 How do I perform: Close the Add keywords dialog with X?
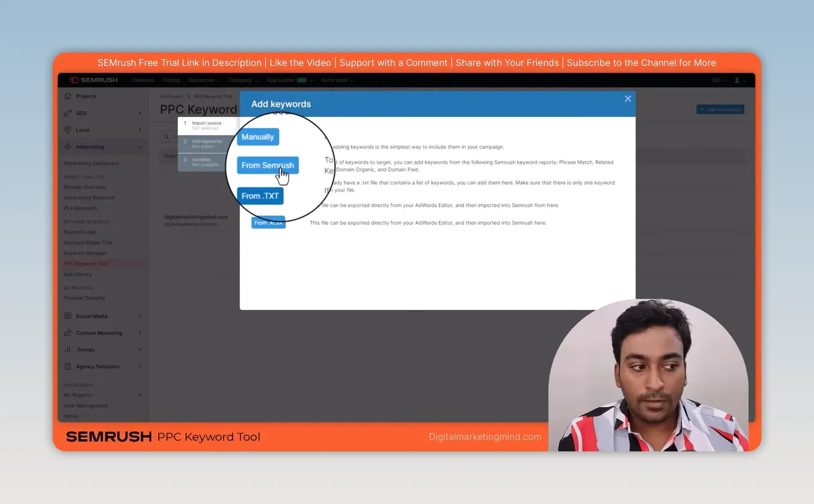[x=627, y=99]
